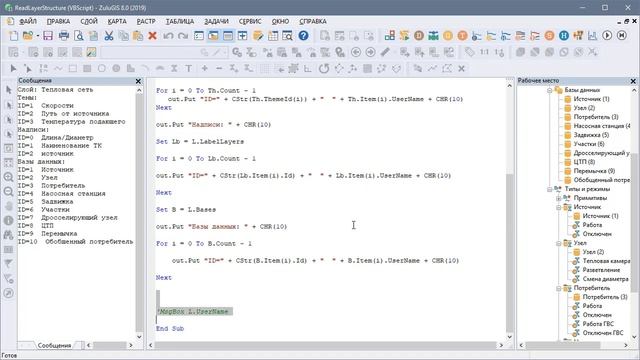Select Тепловая камера mode item
Screen dimensions: 640x360
tap(606, 261)
